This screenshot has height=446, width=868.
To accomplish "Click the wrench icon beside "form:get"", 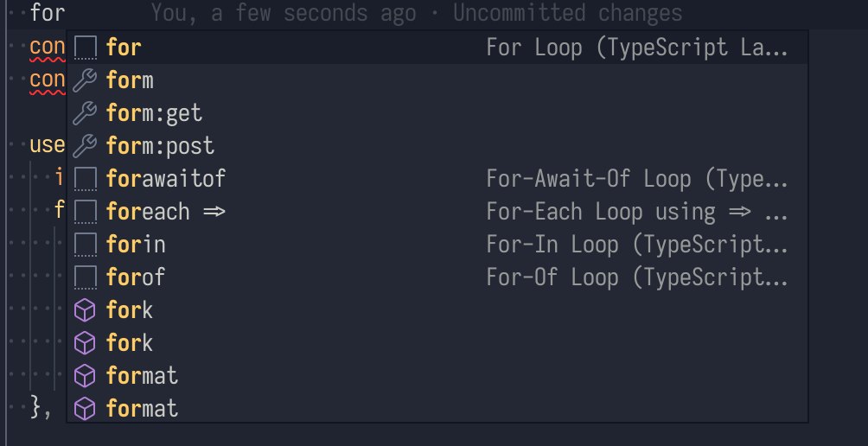I will [85, 113].
